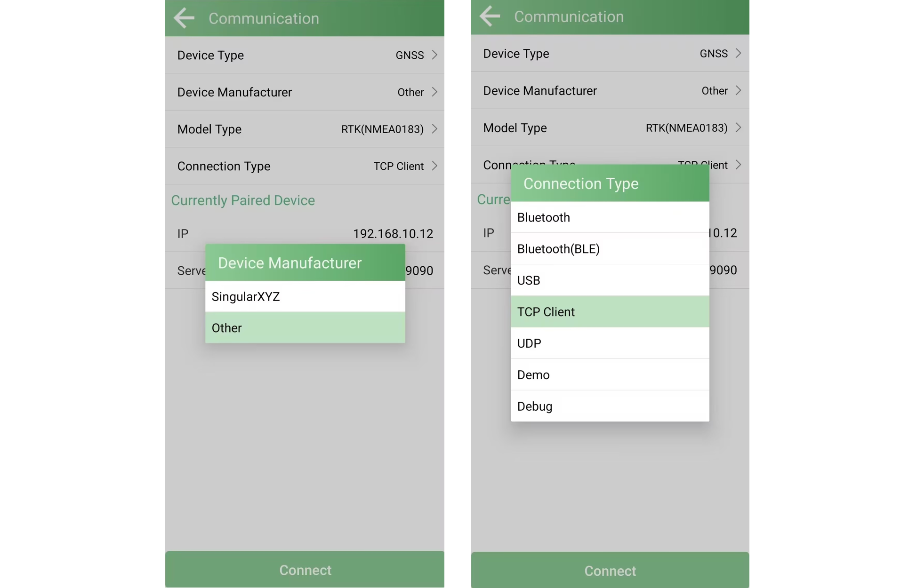The width and height of the screenshot is (917, 588).
Task: Tap Connect button on left screen
Action: coord(305,570)
